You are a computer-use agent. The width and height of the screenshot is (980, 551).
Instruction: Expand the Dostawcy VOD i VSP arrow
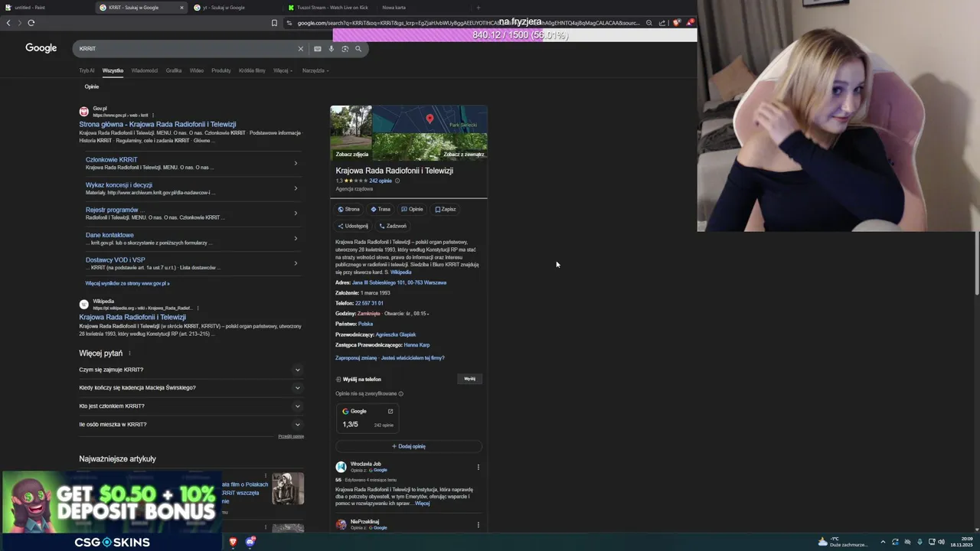coord(296,263)
